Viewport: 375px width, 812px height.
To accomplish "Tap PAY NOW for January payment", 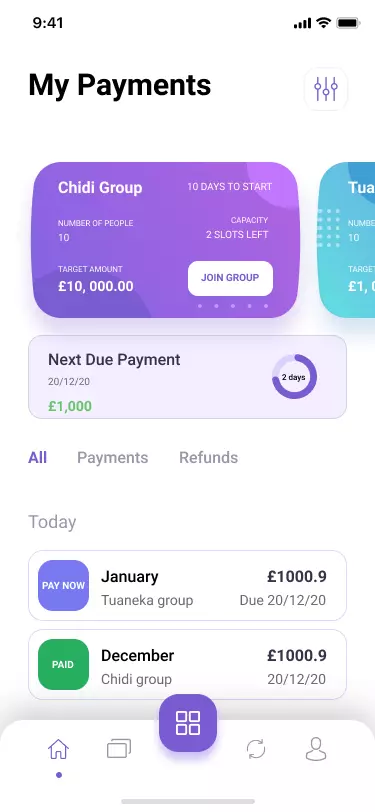I will (63, 585).
